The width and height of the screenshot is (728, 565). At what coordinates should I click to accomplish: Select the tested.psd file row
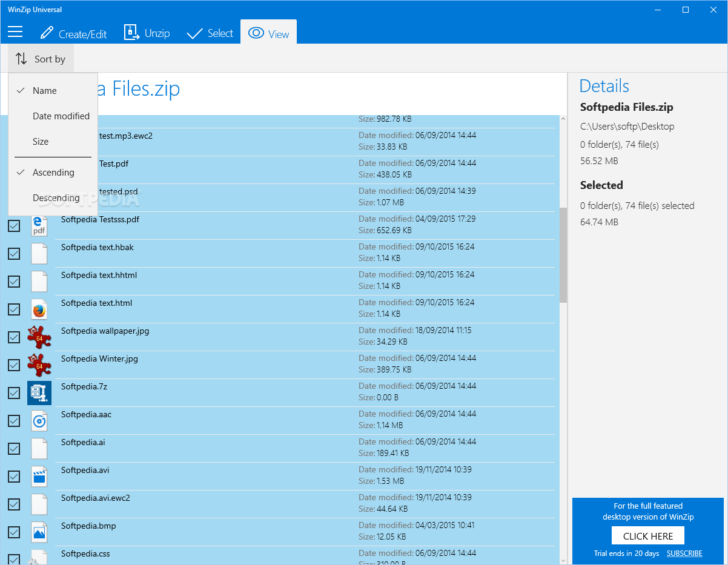click(326, 197)
